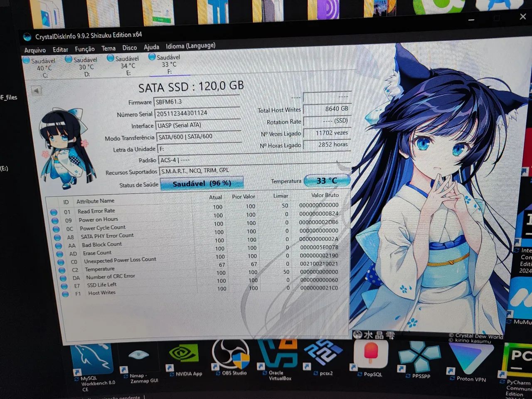532x399 pixels.
Task: Click the serial number field 205112344301124
Action: click(x=198, y=113)
